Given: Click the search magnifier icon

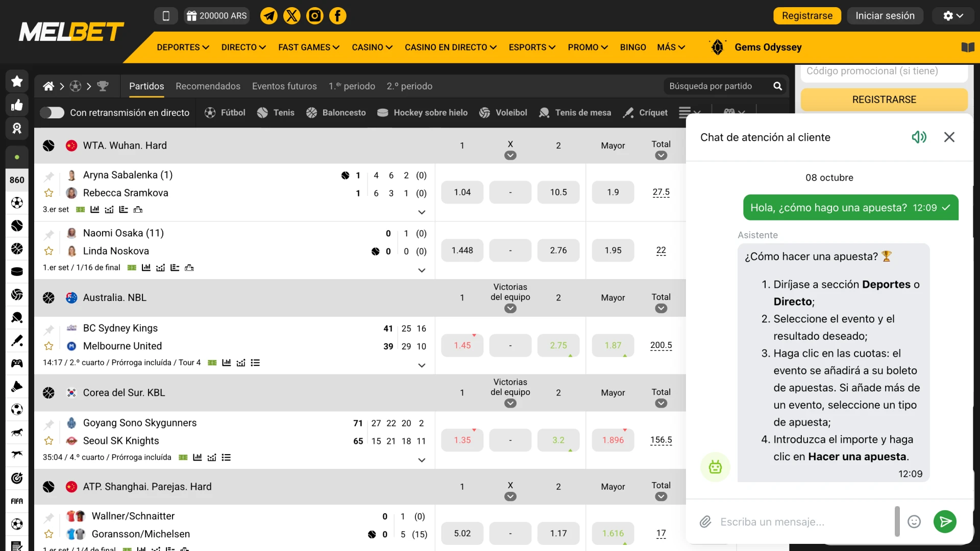Looking at the screenshot, I should pos(777,86).
